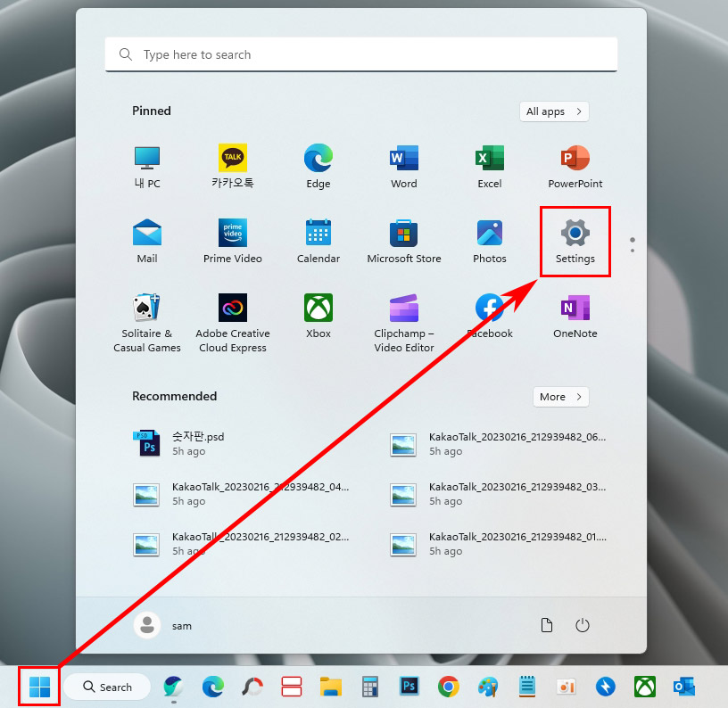Launch Xbox from the Pinned section
This screenshot has width=728, height=708.
(x=318, y=317)
